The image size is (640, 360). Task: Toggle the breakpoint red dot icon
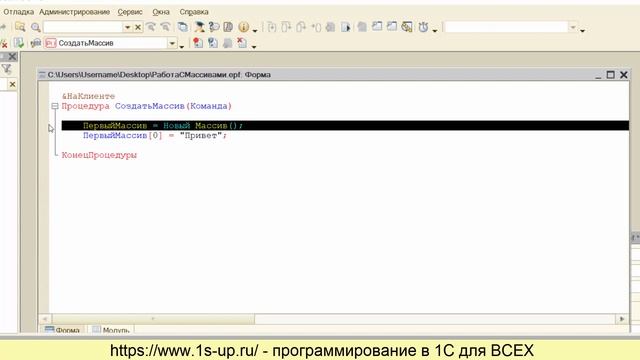point(198,43)
